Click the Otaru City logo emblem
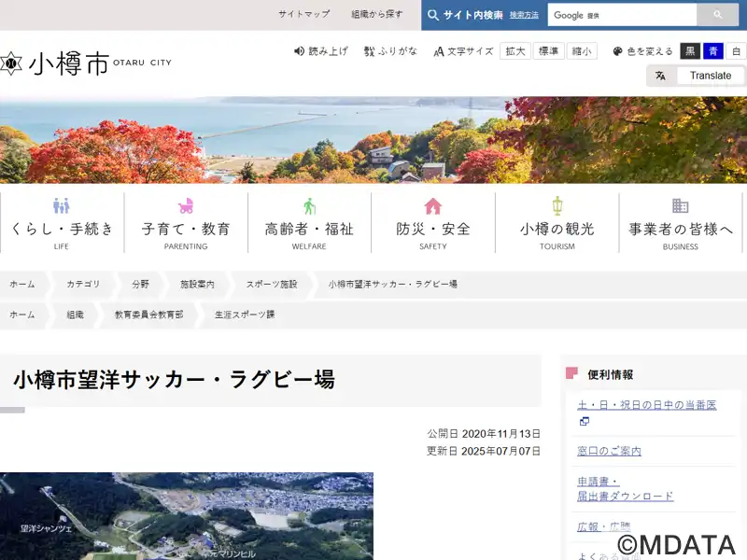The height and width of the screenshot is (560, 747). pyautogui.click(x=10, y=63)
